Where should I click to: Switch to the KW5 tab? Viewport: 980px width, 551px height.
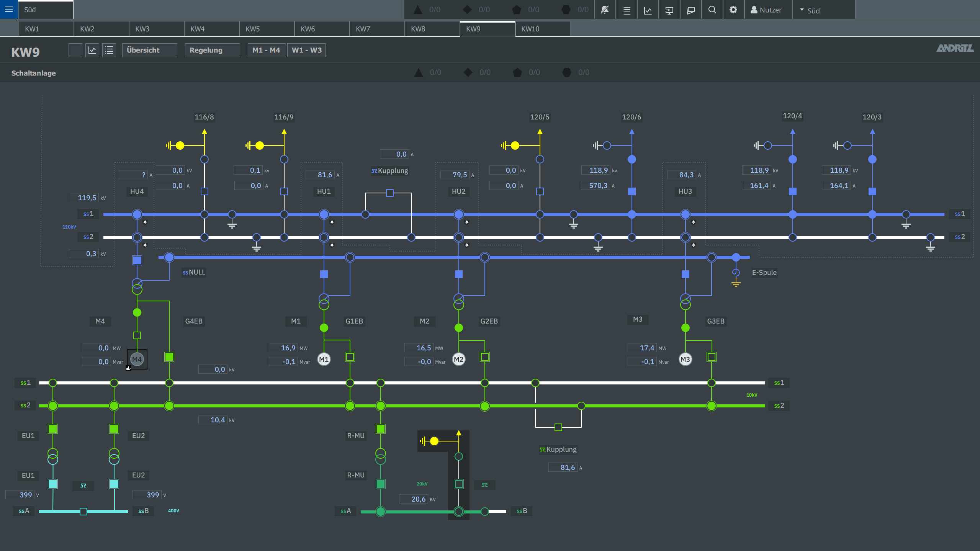267,29
